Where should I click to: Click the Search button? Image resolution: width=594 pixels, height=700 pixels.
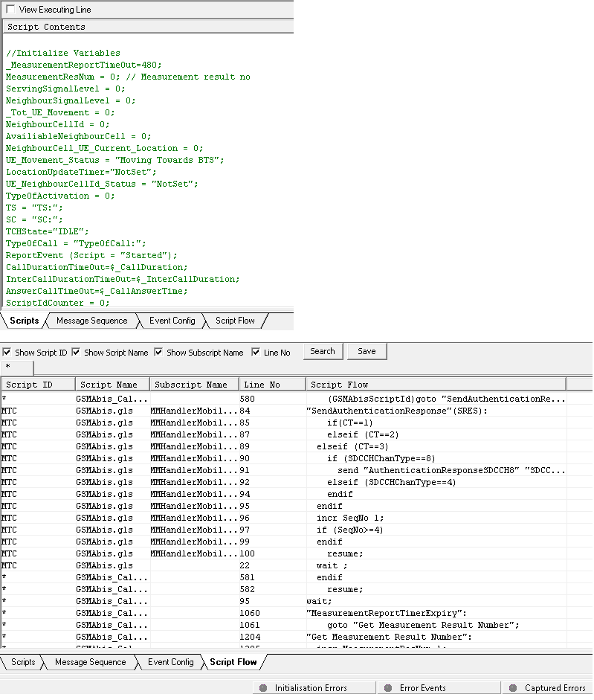coord(322,351)
